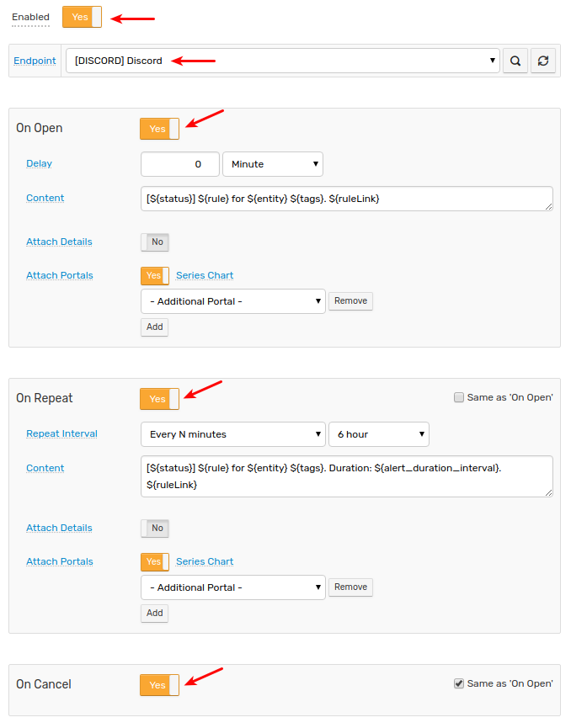Screen dimensions: 571x728
Task: Click the Delay value input field
Action: coord(180,164)
